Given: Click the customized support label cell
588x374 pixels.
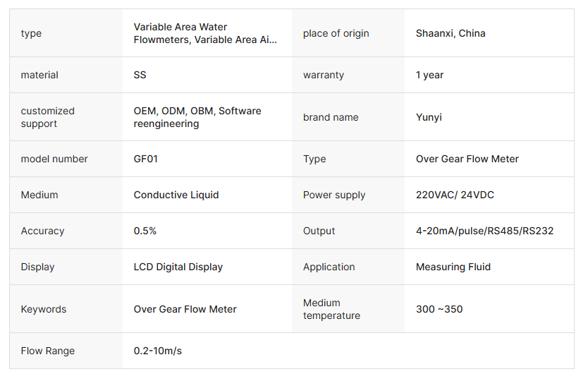Looking at the screenshot, I should (48, 117).
